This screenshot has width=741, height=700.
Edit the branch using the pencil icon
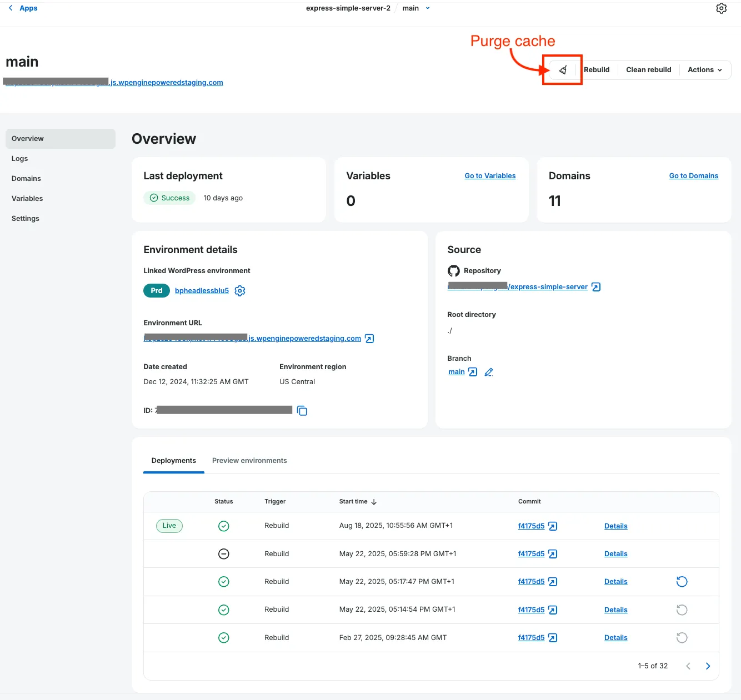(x=489, y=372)
